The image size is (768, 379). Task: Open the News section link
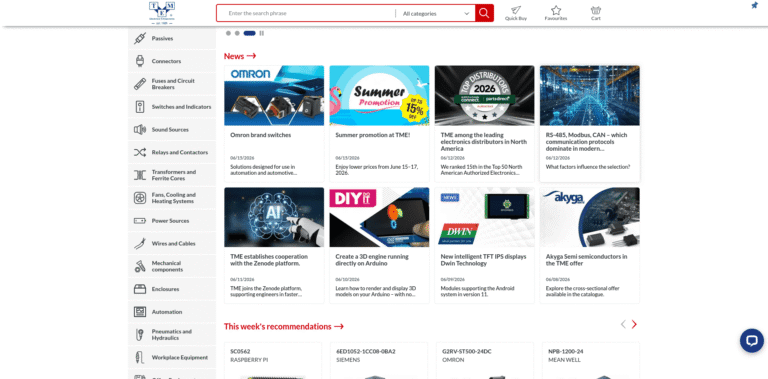coord(240,56)
